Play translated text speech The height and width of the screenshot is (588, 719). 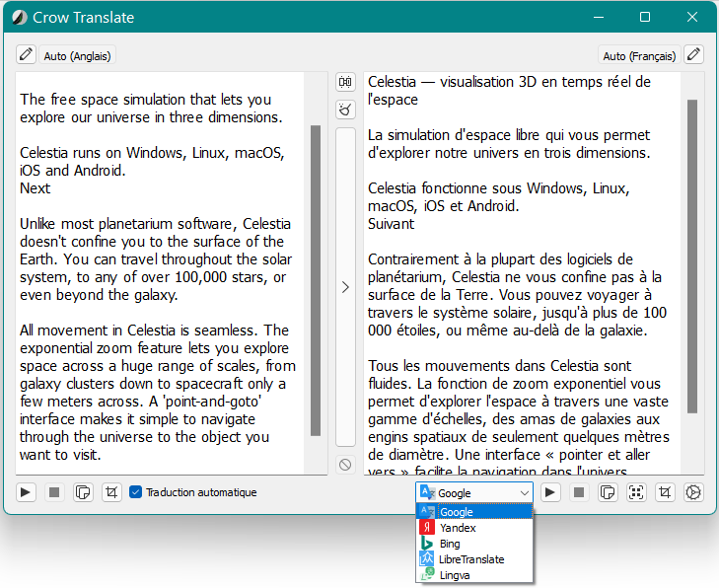point(550,492)
